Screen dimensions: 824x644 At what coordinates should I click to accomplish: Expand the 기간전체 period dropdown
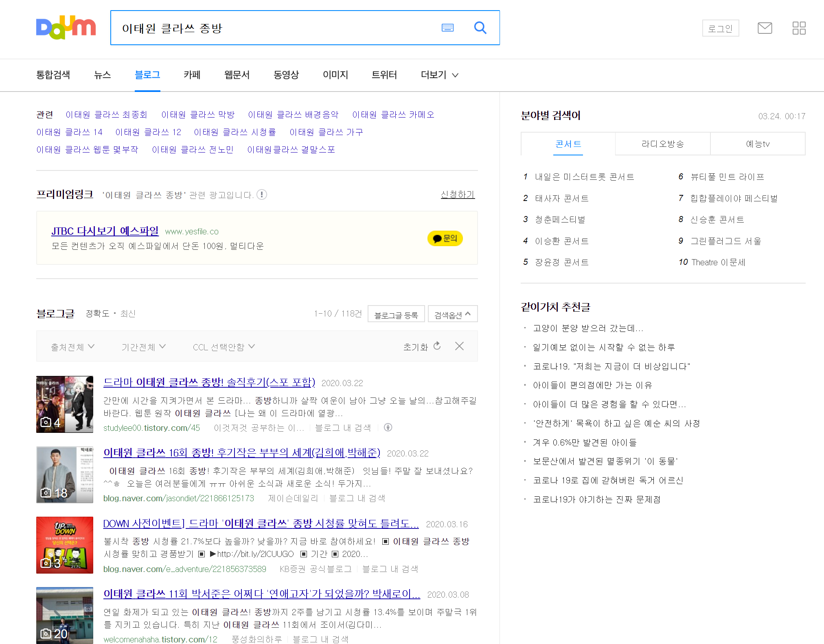[143, 347]
